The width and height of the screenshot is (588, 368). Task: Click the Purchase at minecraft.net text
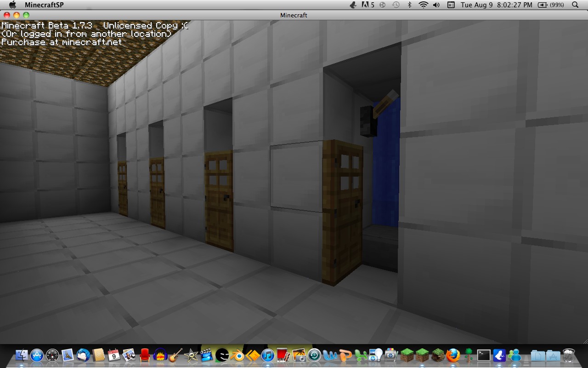pyautogui.click(x=62, y=42)
